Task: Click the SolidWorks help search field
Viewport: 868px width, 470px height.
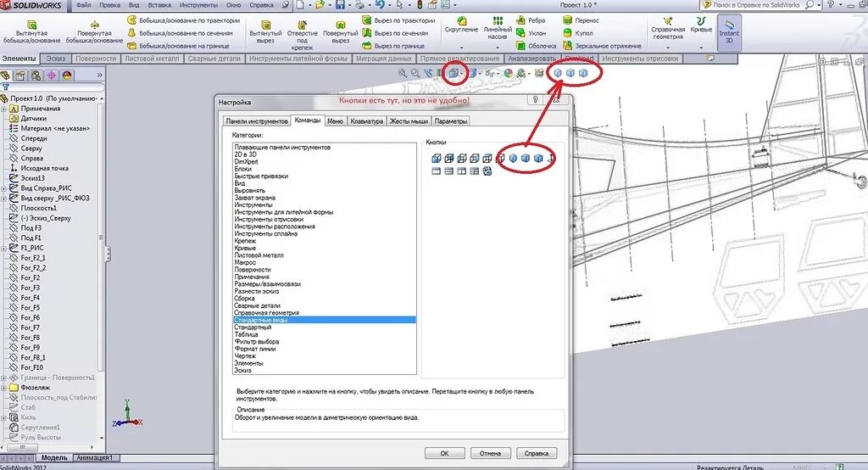Action: [755, 5]
